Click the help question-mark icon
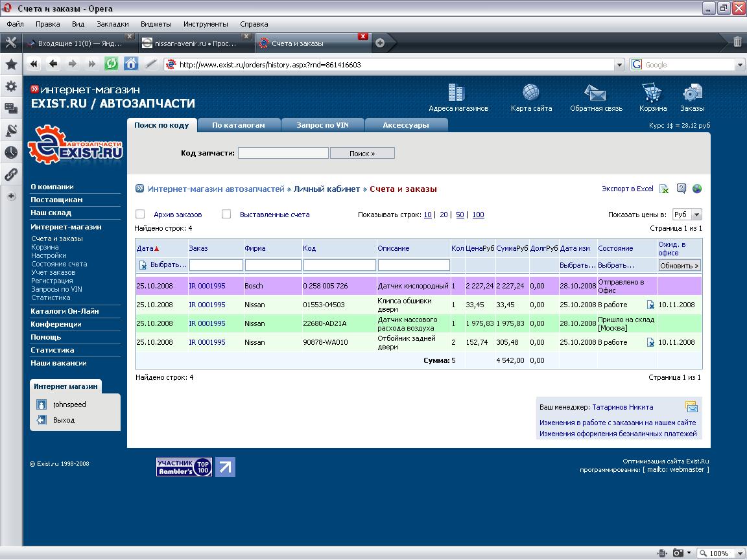Screen dimensions: 747x560 (x=682, y=189)
